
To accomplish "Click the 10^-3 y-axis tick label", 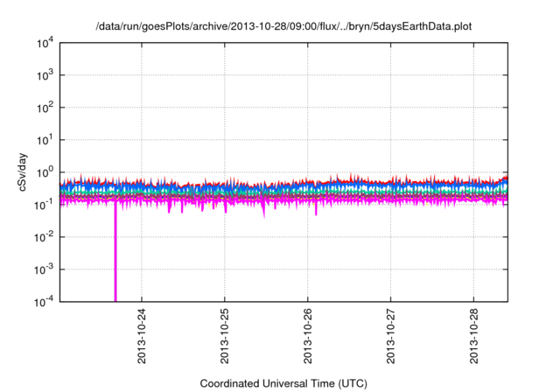I will click(x=45, y=269).
